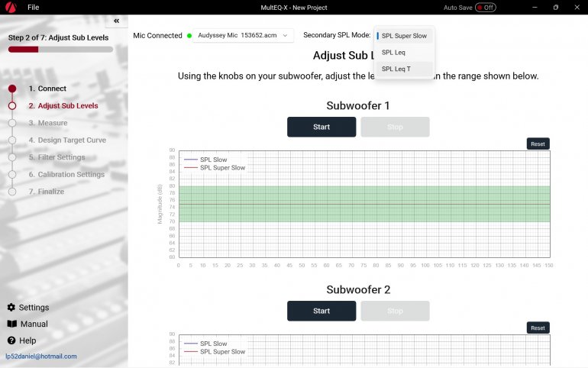The image size is (588, 368).
Task: Choose SPL Leq from the list
Action: coord(393,53)
